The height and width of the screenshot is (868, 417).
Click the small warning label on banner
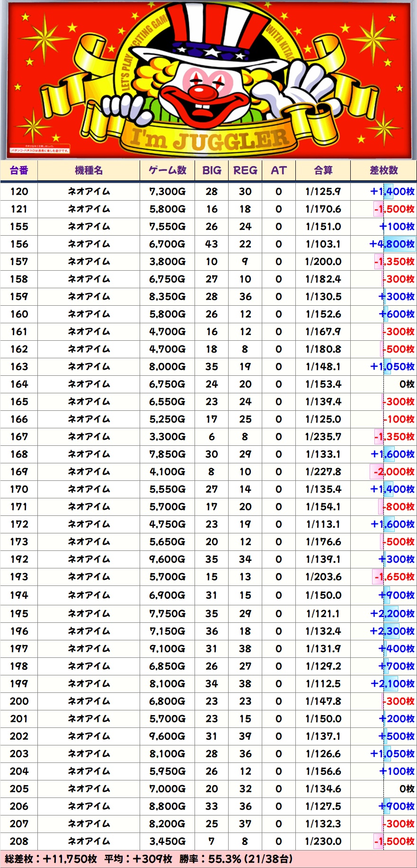[40, 151]
